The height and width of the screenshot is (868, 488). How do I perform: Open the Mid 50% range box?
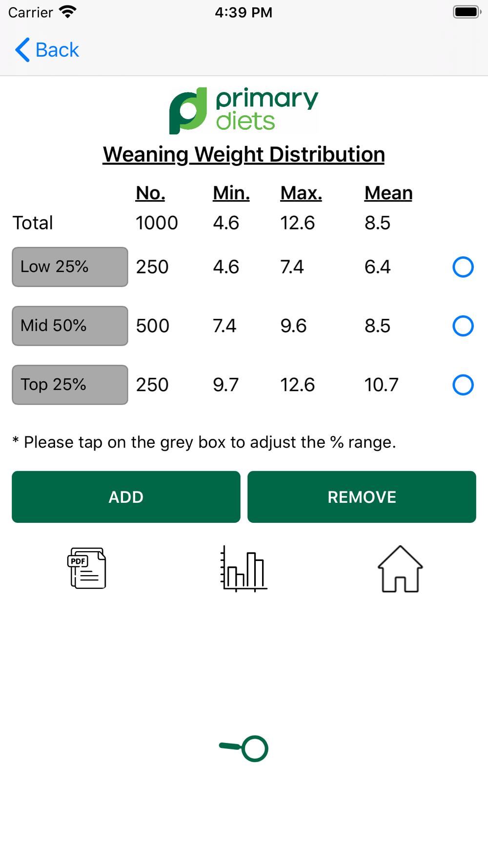click(70, 326)
